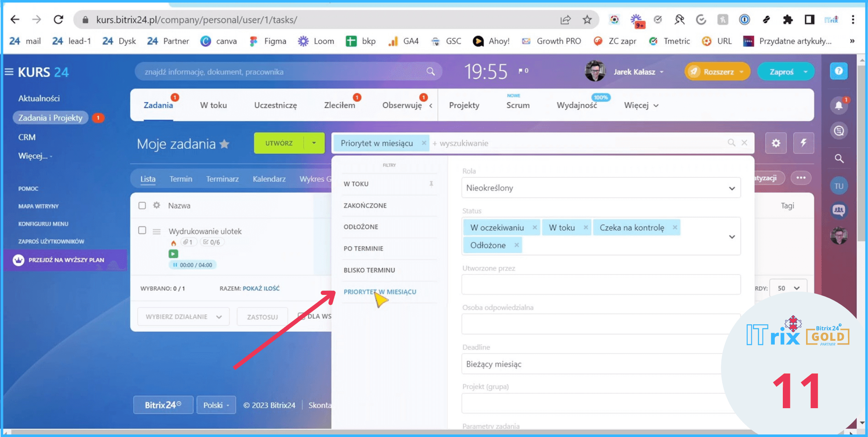Apply the PO TERMINIE filter
The image size is (868, 437).
[x=364, y=248]
